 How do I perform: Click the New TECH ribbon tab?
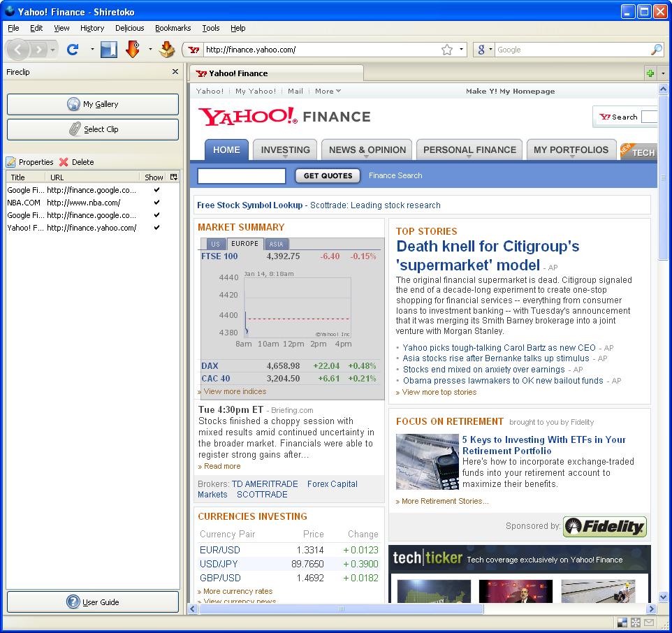(x=638, y=152)
